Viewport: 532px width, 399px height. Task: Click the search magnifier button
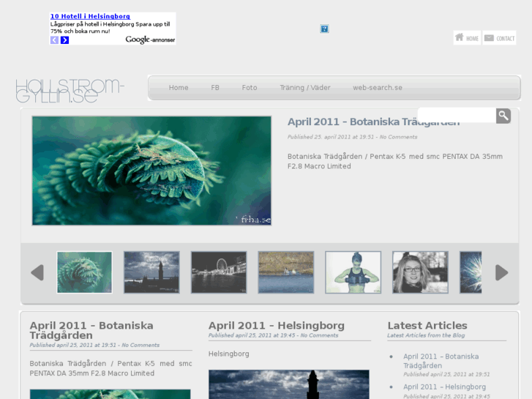click(503, 116)
